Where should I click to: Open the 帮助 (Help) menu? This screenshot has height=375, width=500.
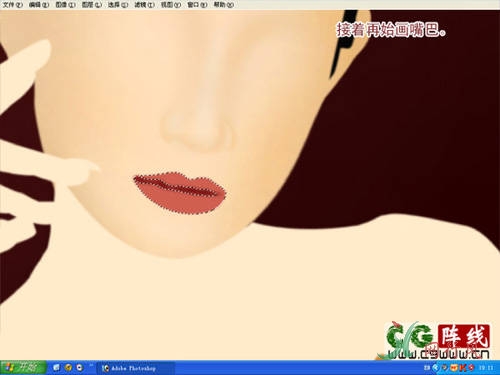point(223,5)
